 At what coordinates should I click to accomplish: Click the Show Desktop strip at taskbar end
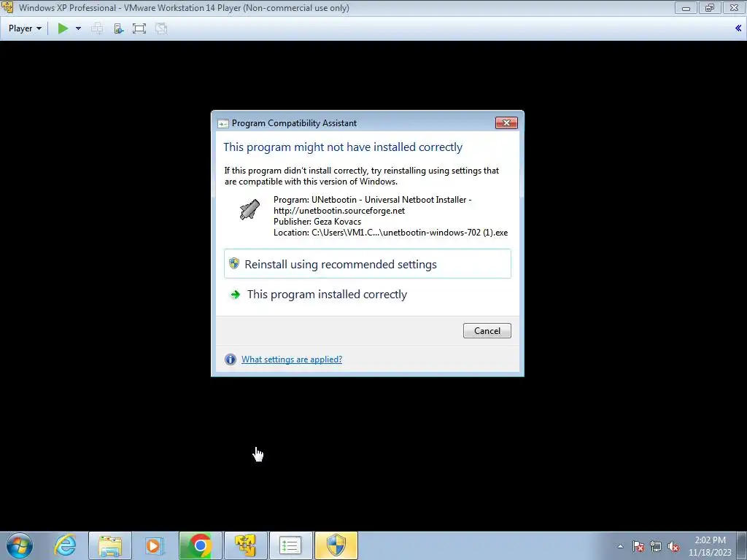pyautogui.click(x=742, y=545)
